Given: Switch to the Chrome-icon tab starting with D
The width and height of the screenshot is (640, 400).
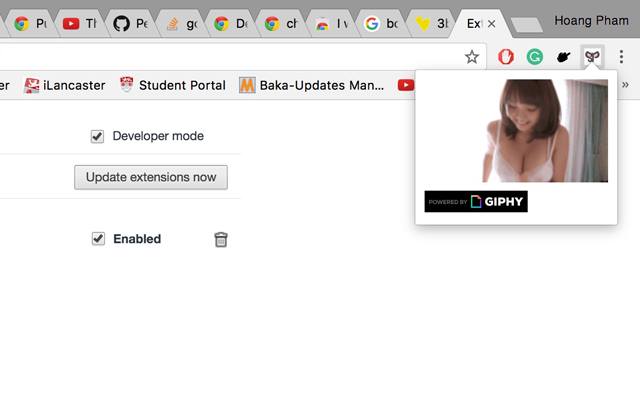Looking at the screenshot, I should [x=231, y=24].
